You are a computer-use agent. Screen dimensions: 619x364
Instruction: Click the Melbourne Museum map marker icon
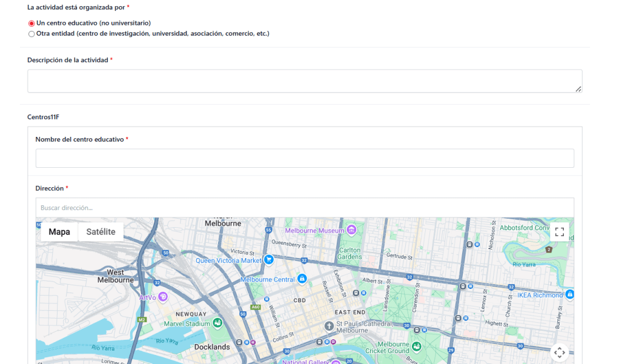[351, 231]
